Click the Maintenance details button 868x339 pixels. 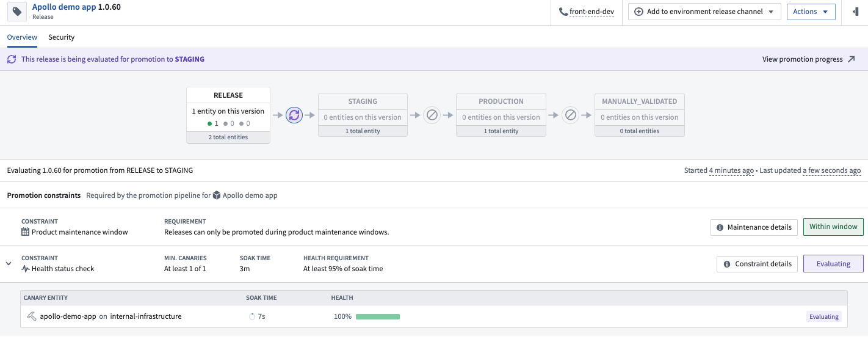click(x=754, y=227)
